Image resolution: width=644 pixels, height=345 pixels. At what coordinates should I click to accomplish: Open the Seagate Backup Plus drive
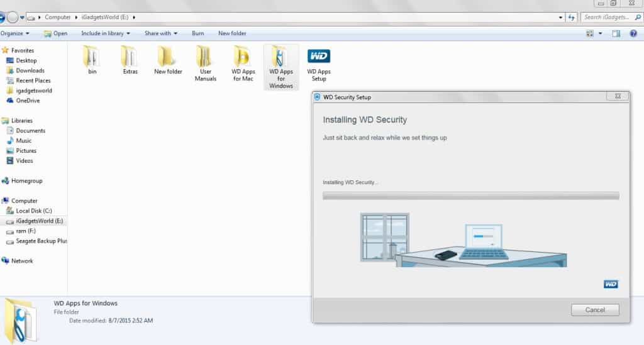point(41,241)
